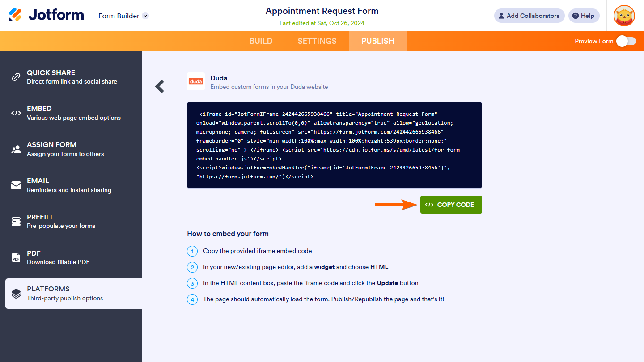Click step mentioning widget and HTML
The height and width of the screenshot is (362, 644).
coord(296,267)
